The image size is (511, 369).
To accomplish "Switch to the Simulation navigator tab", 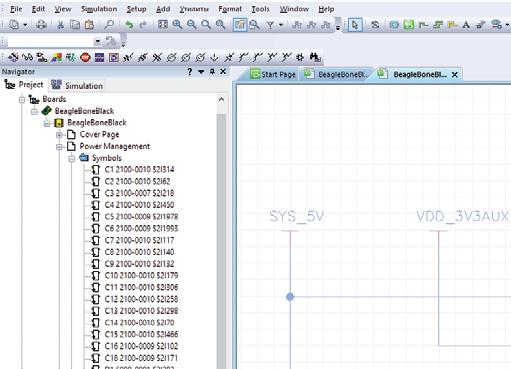I will 77,86.
